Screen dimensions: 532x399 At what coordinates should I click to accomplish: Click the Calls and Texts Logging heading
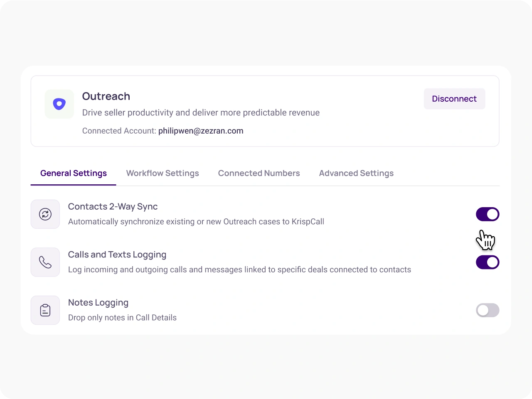[117, 255]
